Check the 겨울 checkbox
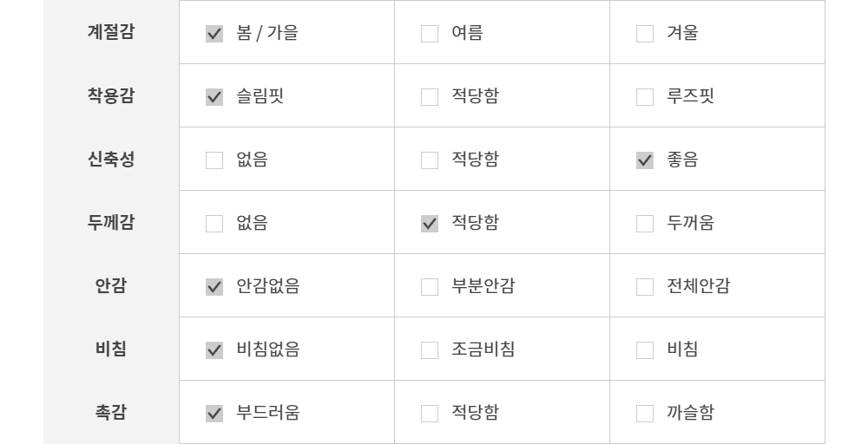 [x=645, y=34]
